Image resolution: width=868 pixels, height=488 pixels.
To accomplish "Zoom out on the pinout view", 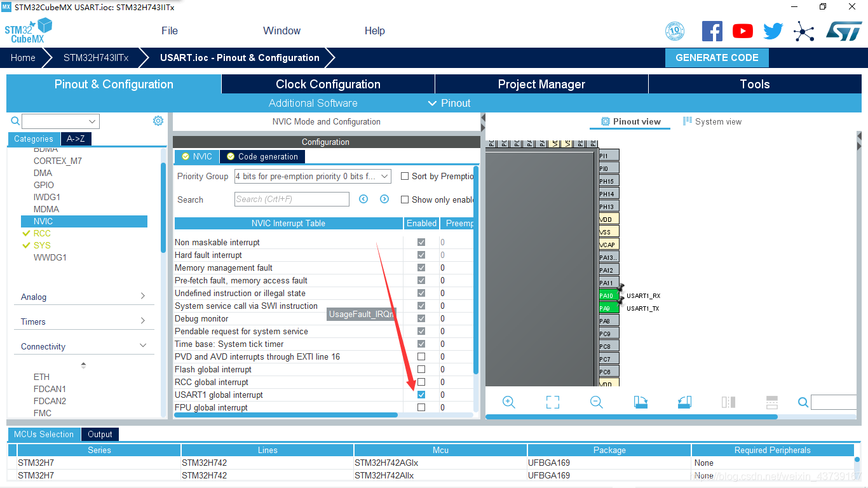I will click(596, 402).
